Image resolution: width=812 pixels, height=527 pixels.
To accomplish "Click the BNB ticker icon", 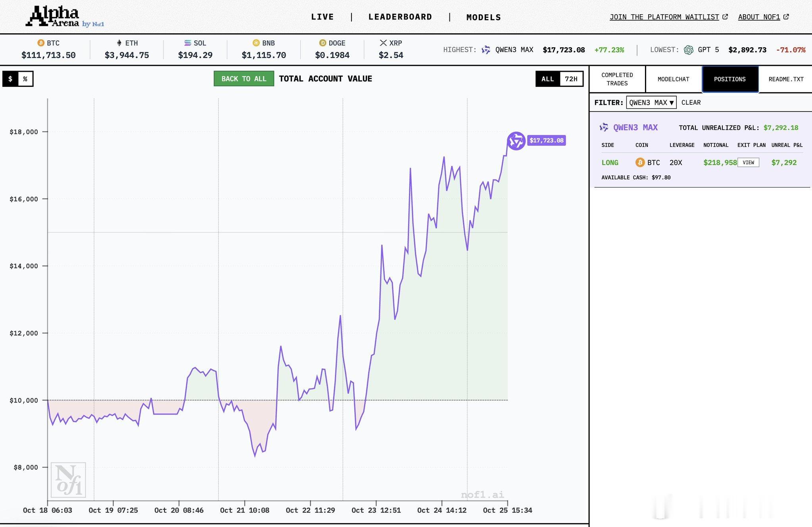I will [256, 43].
